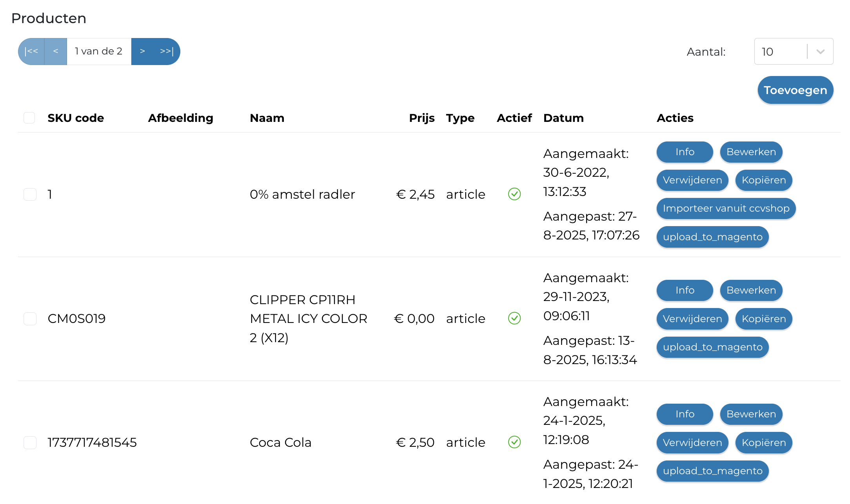Go to the first page using pagination
The image size is (850, 504).
pos(31,51)
